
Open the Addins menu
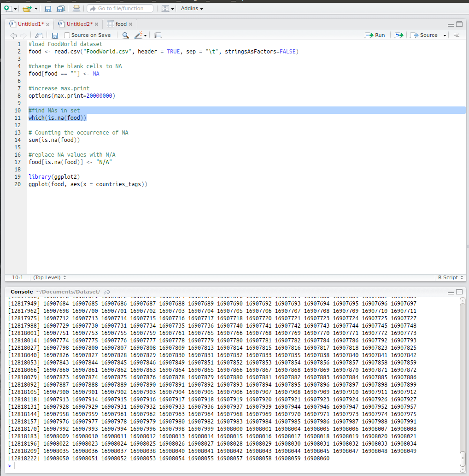[192, 8]
